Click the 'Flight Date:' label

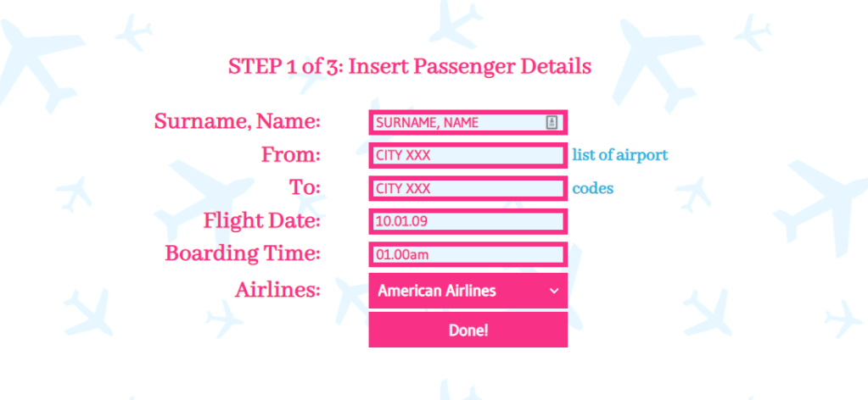point(261,221)
